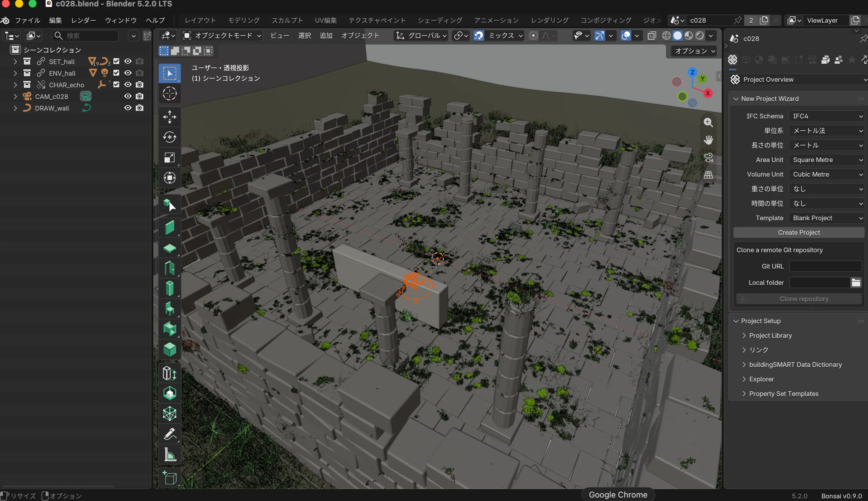The height and width of the screenshot is (501, 868).
Task: Activate the 3D Cursor tool
Action: coord(169,94)
